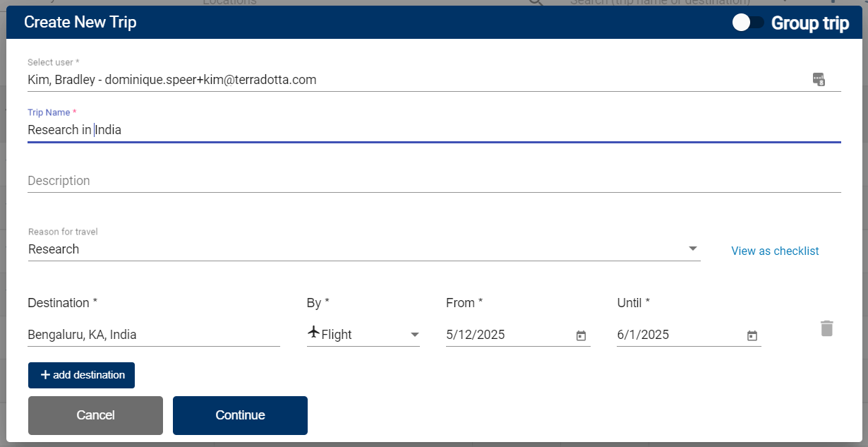Image resolution: width=868 pixels, height=447 pixels.
Task: Click the add destination button label
Action: point(89,375)
